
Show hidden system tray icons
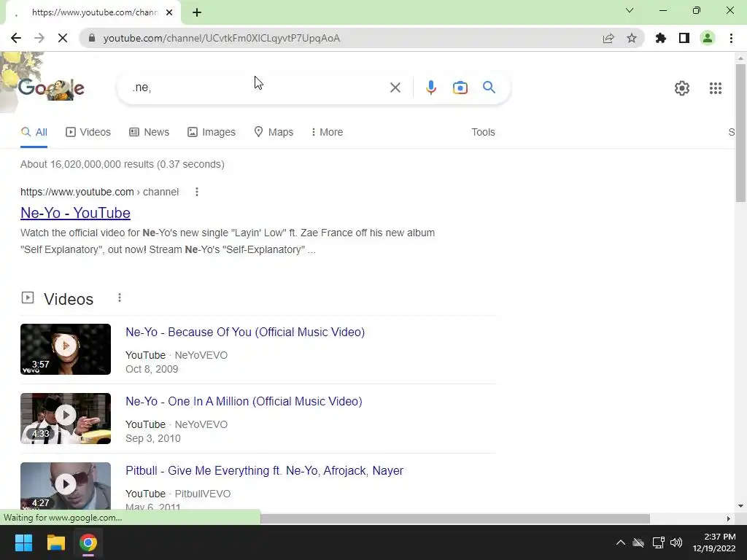620,542
